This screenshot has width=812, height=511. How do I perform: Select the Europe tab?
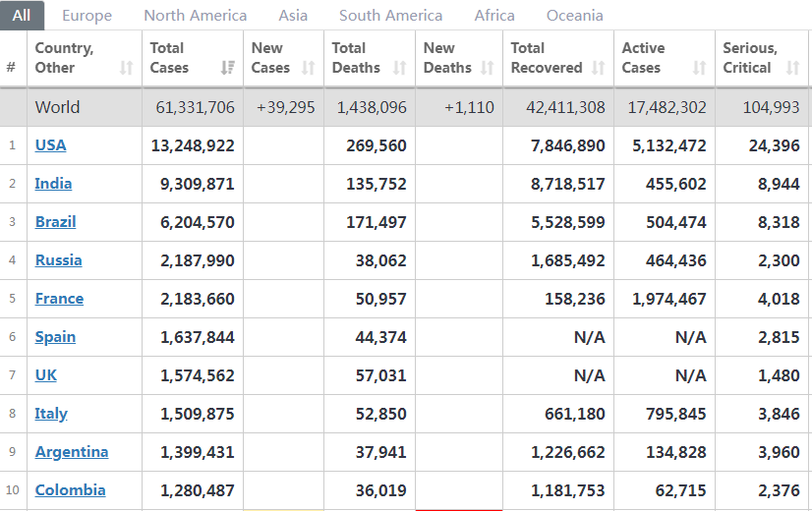87,16
